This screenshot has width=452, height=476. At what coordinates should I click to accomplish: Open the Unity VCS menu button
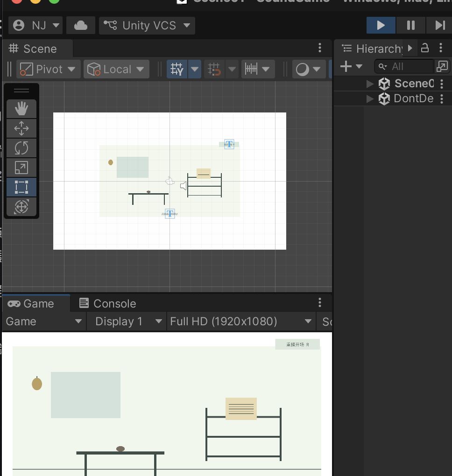[147, 26]
